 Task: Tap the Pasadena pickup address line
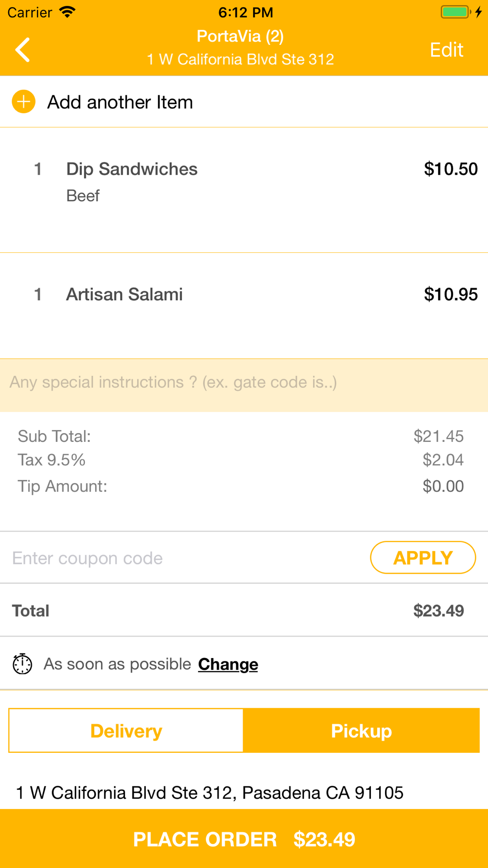(x=210, y=792)
